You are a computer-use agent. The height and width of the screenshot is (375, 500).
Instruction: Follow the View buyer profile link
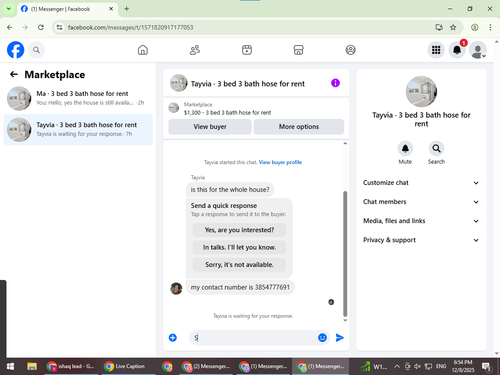[x=280, y=162]
